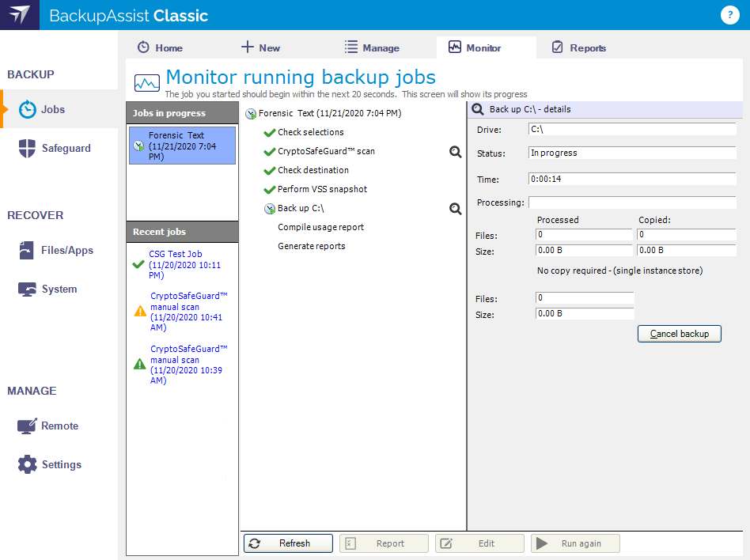Open Back up C:\ details magnifier

(456, 209)
